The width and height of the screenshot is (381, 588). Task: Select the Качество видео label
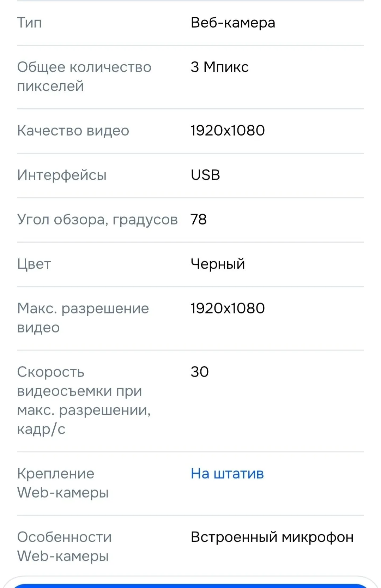pyautogui.click(x=73, y=131)
